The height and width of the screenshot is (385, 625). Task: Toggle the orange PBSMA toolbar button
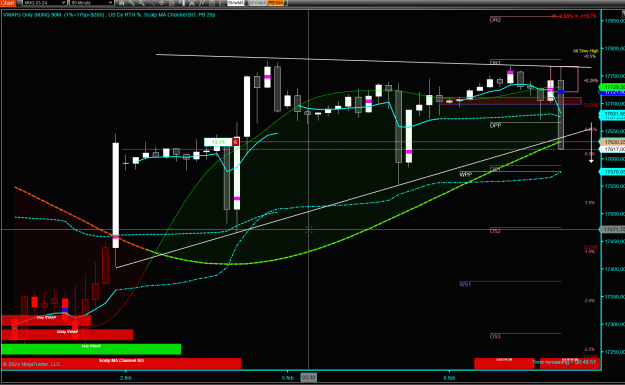tap(275, 3)
